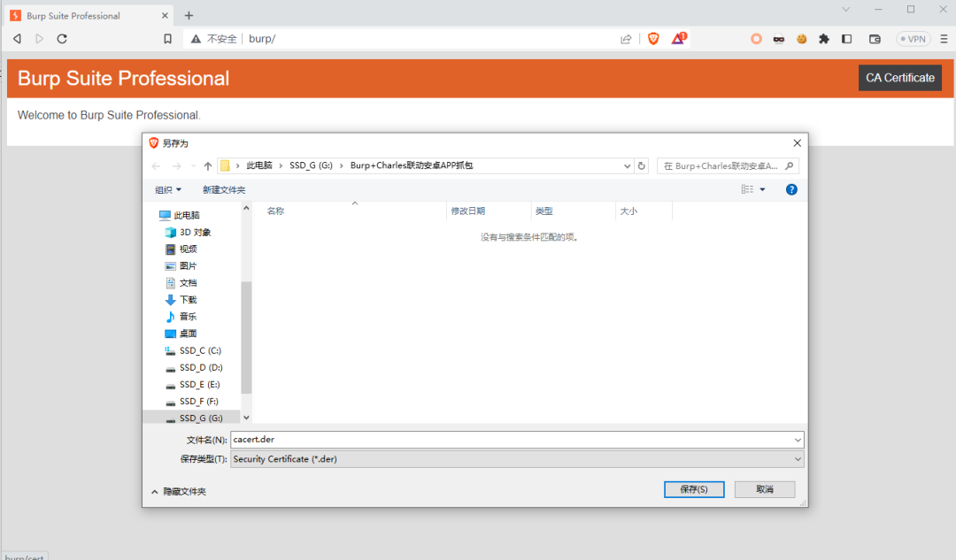956x560 pixels.
Task: Open a new browser tab
Action: [x=189, y=16]
